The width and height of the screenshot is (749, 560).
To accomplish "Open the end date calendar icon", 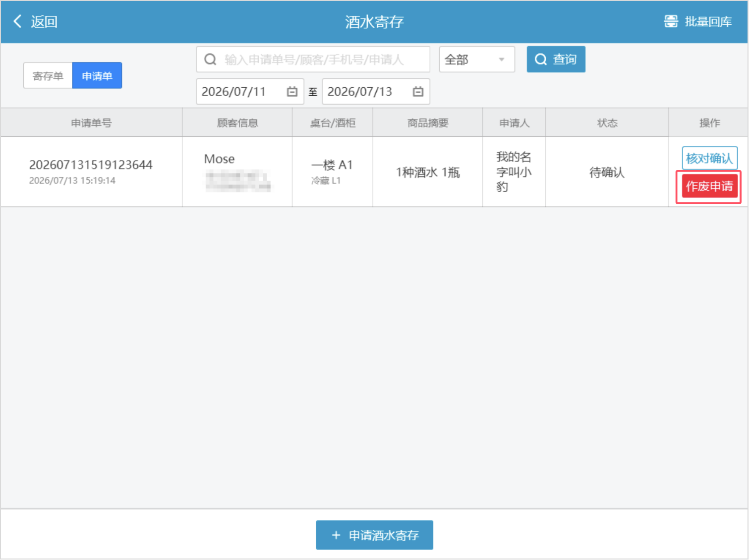I will 418,92.
